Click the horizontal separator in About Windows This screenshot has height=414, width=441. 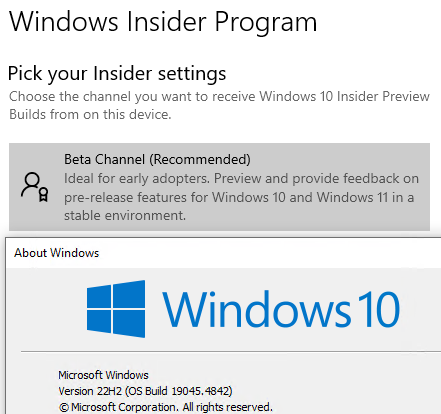point(231,351)
